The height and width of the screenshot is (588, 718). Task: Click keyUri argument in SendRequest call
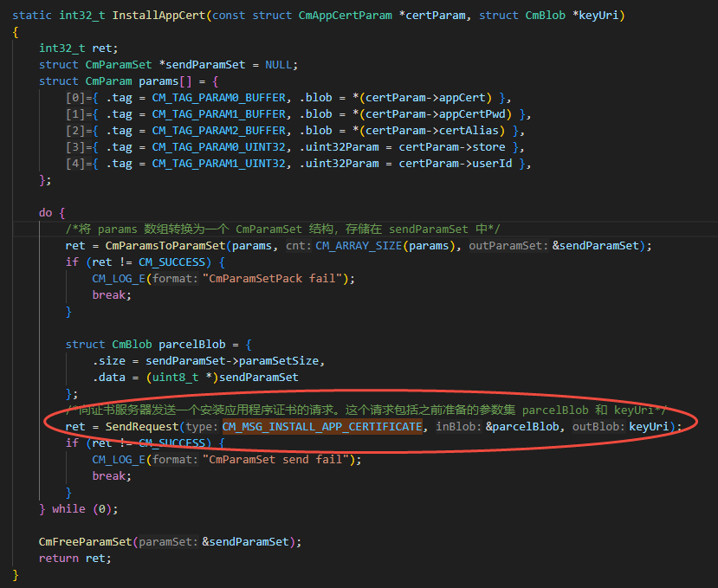649,427
